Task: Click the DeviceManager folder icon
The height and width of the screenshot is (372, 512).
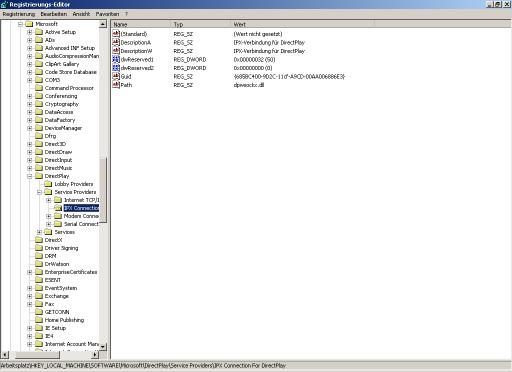Action: pos(39,128)
